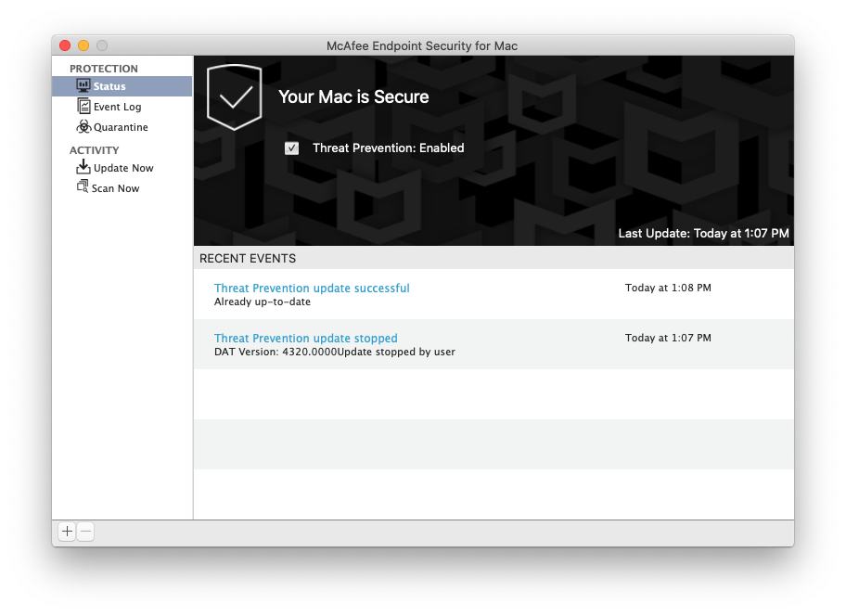Click the "Threat Prevention: Enabled" status text
The width and height of the screenshot is (846, 616).
click(x=388, y=148)
